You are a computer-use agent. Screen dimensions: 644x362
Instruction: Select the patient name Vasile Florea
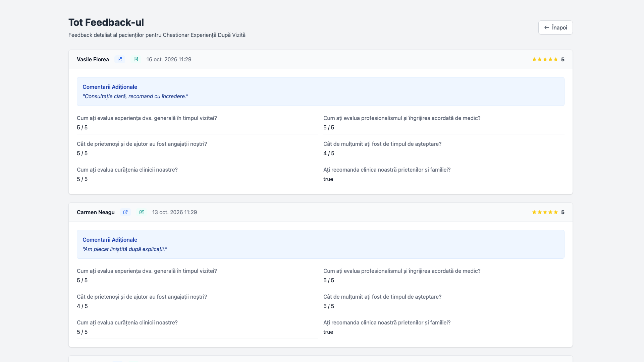93,59
